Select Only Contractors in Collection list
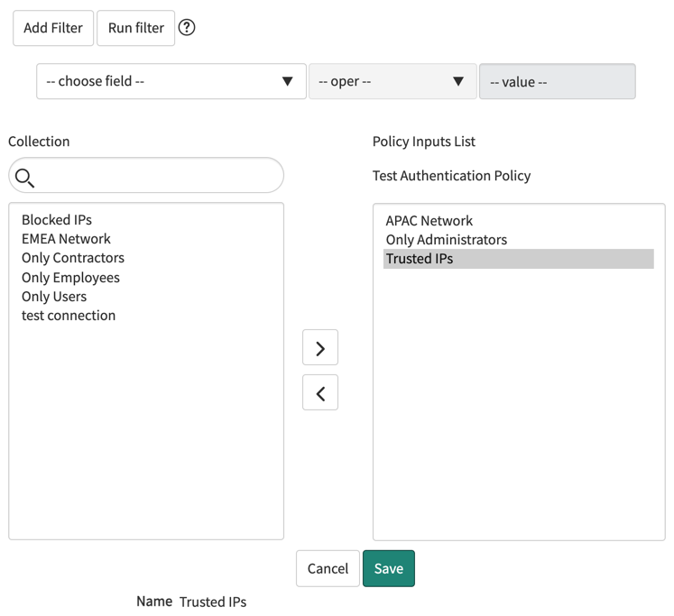The image size is (674, 616). pyautogui.click(x=73, y=258)
